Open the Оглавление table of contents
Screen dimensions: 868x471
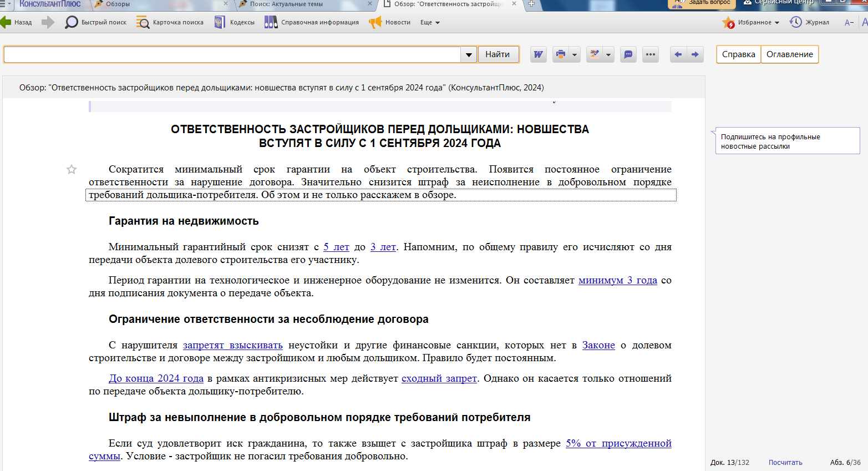[789, 54]
